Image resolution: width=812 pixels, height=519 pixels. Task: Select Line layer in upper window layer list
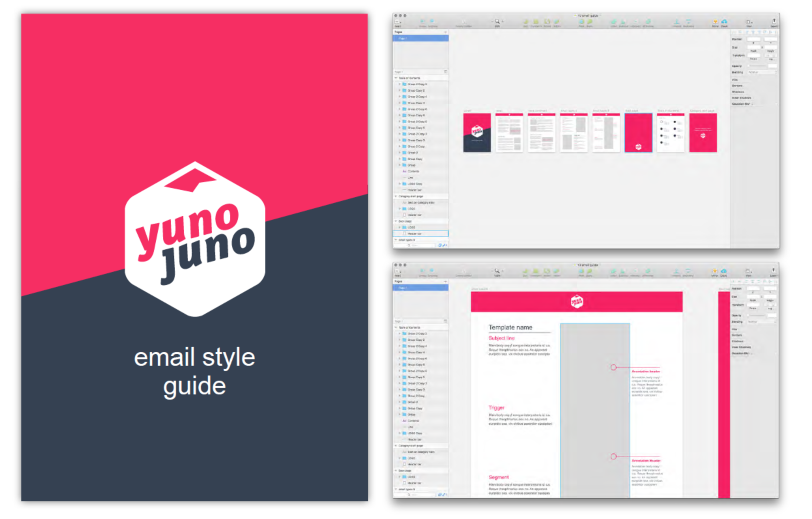(x=421, y=178)
